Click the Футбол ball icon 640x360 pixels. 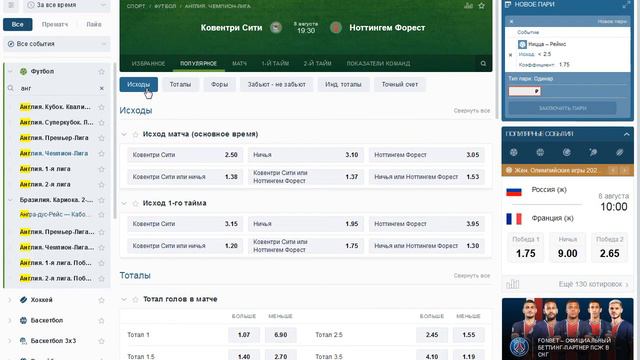23,71
